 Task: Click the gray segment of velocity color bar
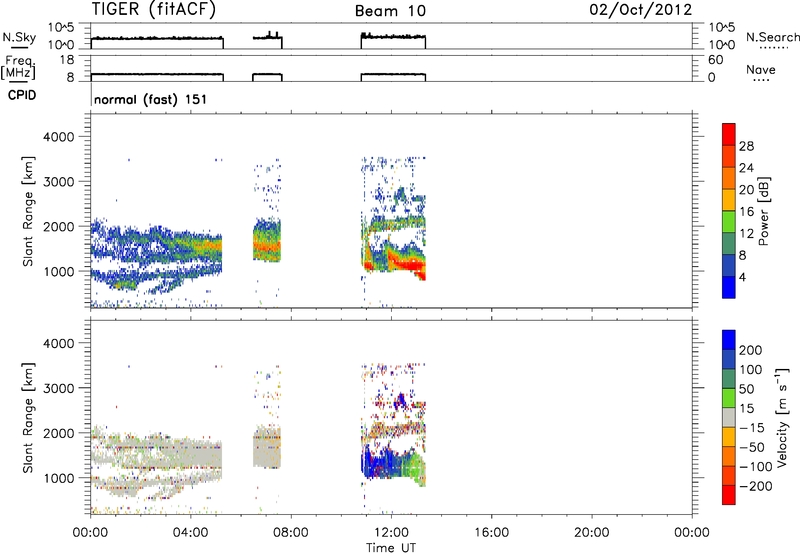click(729, 417)
